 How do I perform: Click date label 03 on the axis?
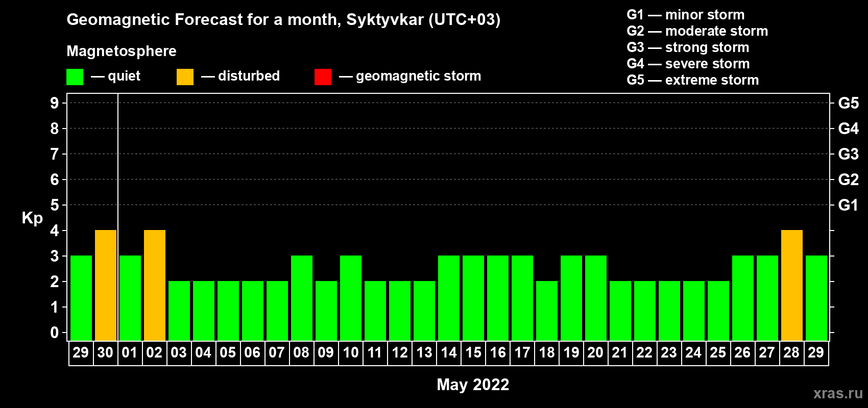[179, 353]
